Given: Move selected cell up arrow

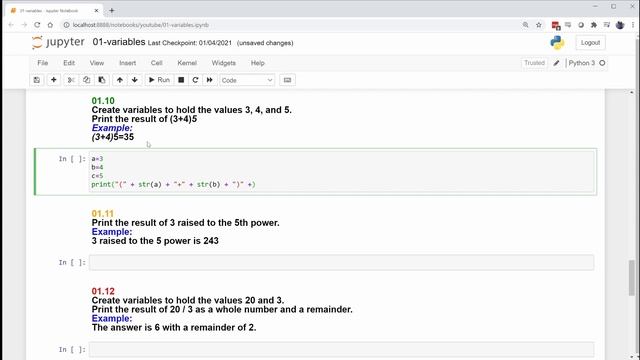Looking at the screenshot, I should [120, 80].
